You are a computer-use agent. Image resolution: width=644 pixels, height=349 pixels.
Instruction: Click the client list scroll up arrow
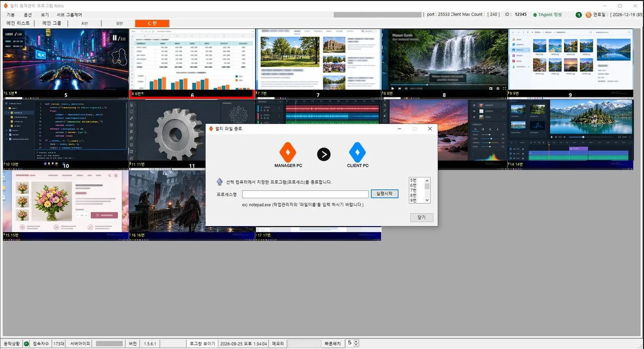pos(427,180)
